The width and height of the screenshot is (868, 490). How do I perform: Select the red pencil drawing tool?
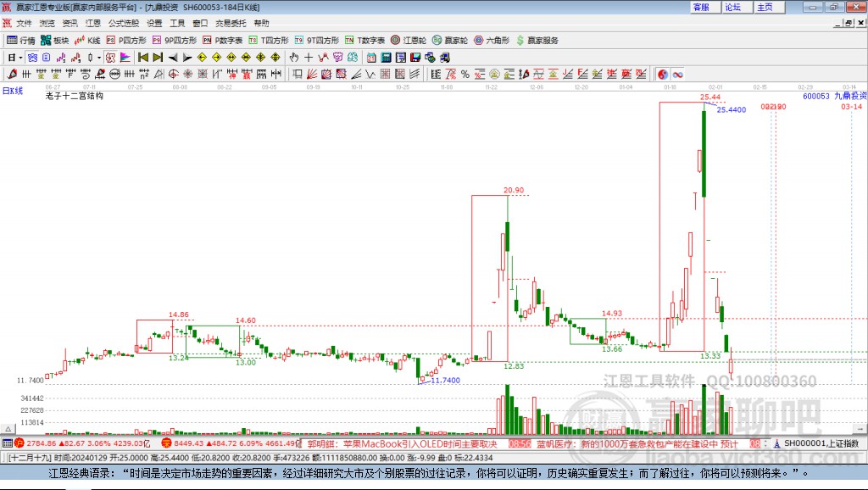click(x=12, y=75)
